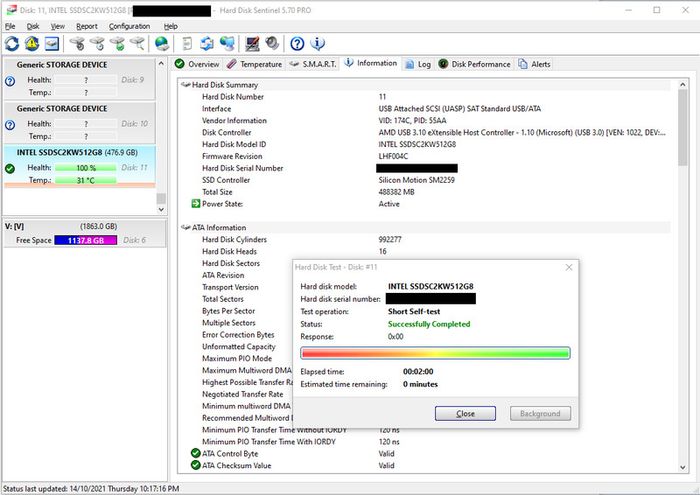Viewport: 700px width, 495px height.
Task: Select the second Generic STORAGE DEVICE Disk 10
Action: pos(79,122)
